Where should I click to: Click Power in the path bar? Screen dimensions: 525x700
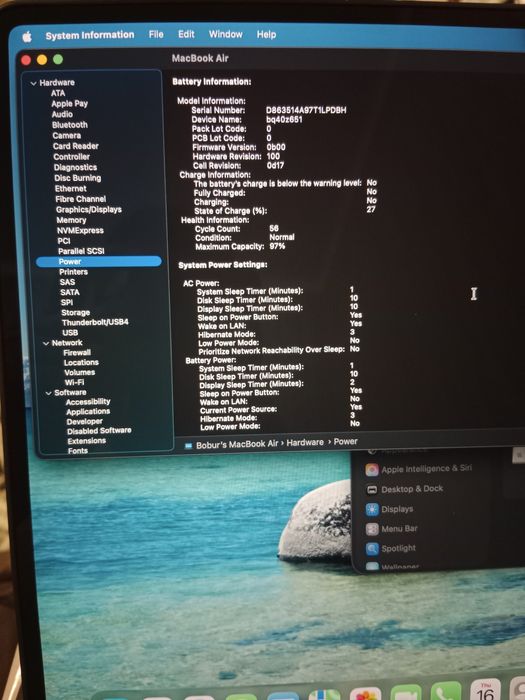click(346, 442)
